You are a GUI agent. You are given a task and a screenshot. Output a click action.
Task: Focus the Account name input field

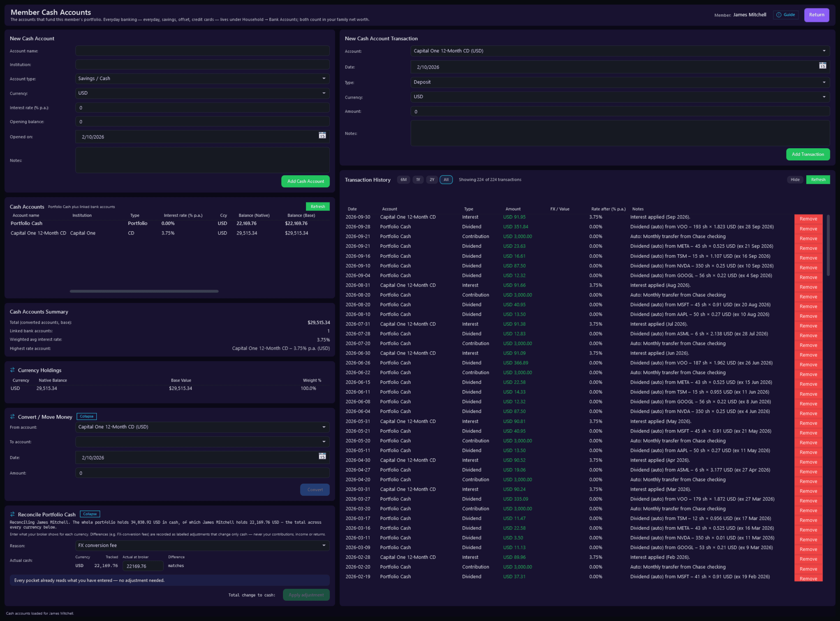[x=202, y=51]
